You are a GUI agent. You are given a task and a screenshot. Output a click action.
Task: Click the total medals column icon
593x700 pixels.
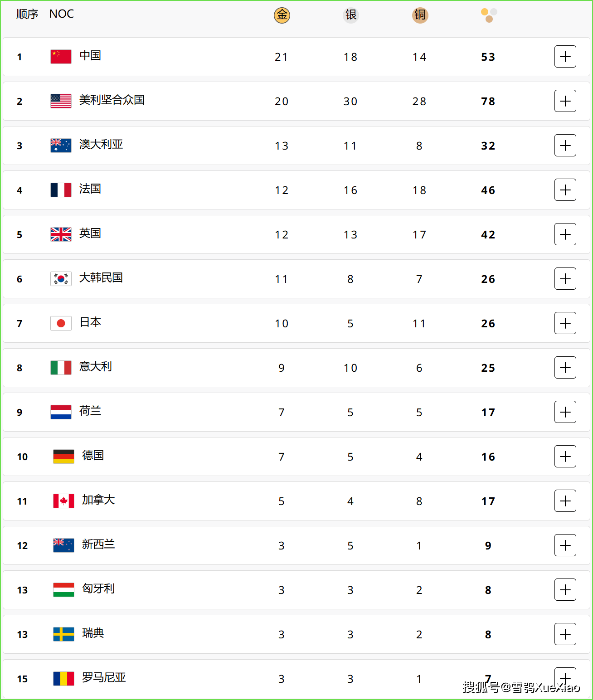pos(489,15)
